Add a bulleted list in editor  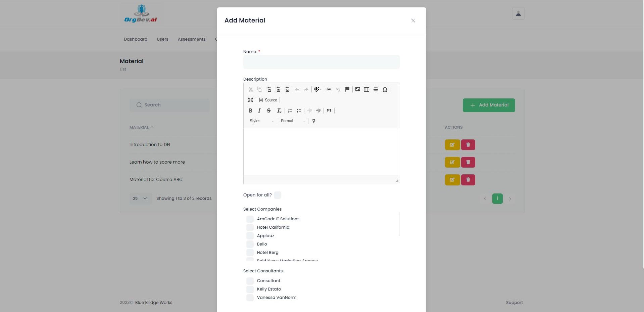[x=299, y=110]
